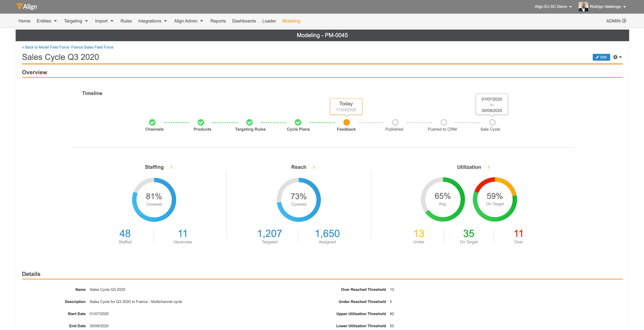
Task: Click the Channels completed checkmark
Action: (x=152, y=122)
